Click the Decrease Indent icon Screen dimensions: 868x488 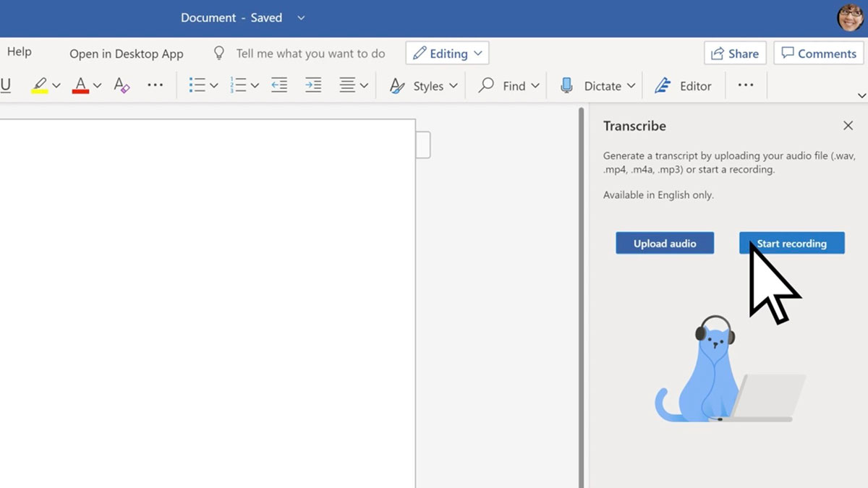(x=279, y=85)
